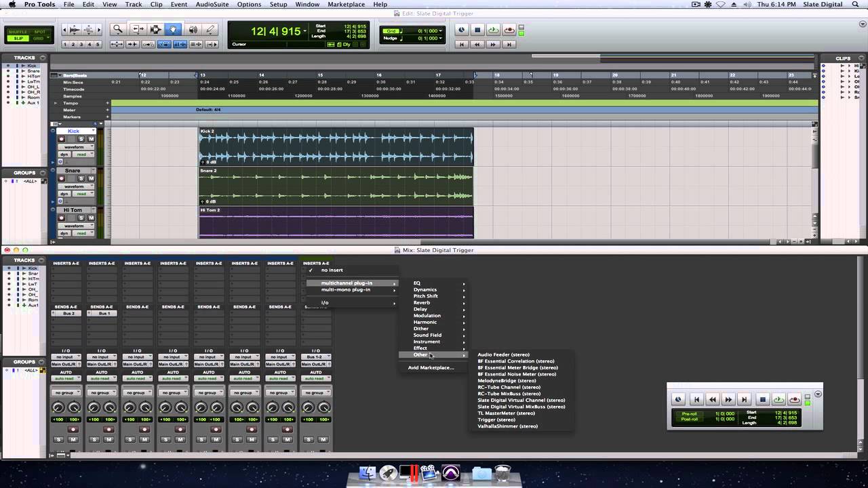This screenshot has width=868, height=488.
Task: Solo the Kick track in Edit window
Action: pyautogui.click(x=81, y=139)
